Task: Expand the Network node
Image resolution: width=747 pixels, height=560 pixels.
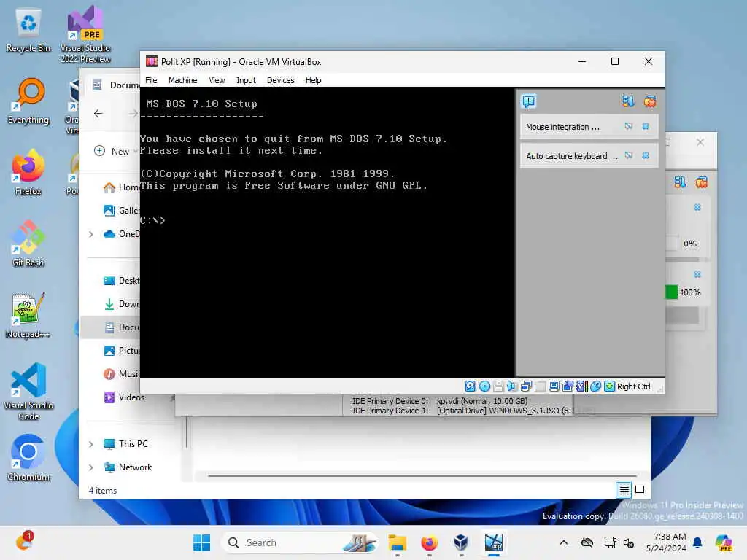Action: tap(91, 467)
